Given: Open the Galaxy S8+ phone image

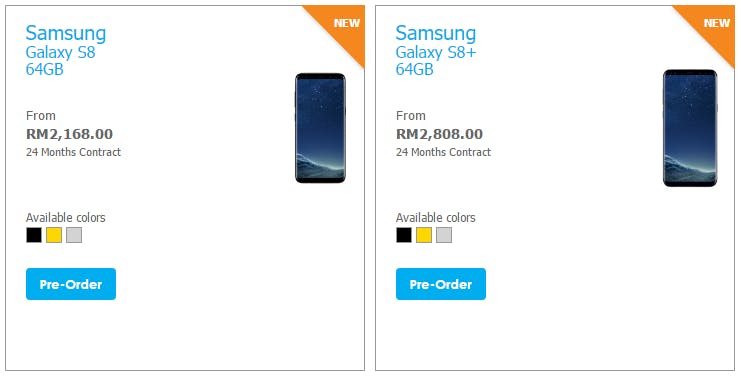Looking at the screenshot, I should tap(690, 128).
